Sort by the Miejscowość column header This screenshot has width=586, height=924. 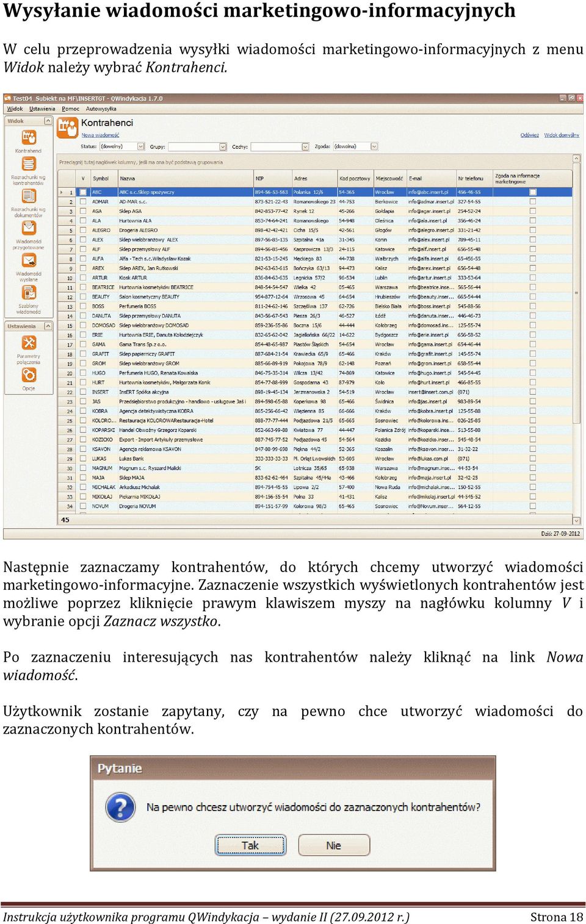[x=390, y=179]
